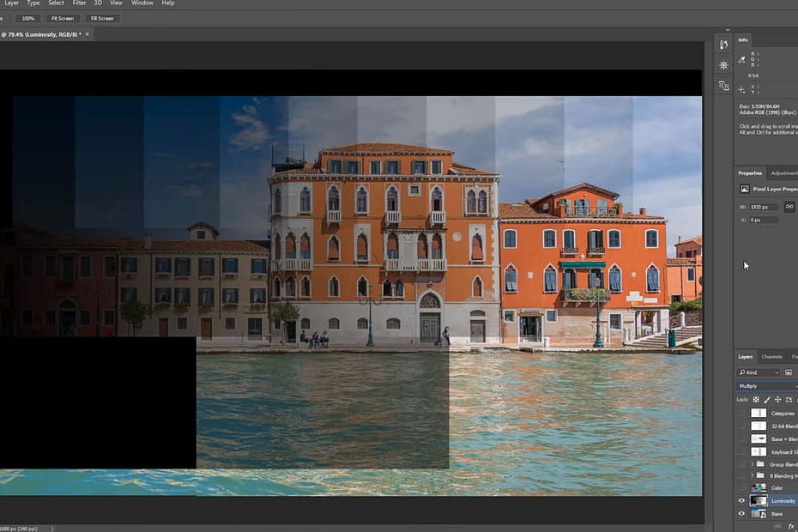Image resolution: width=798 pixels, height=532 pixels.
Task: Click the layer fx styles icon
Action: (x=791, y=526)
